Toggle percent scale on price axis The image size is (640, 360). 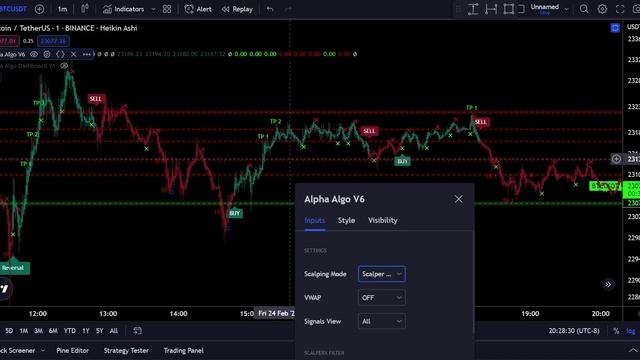tap(616, 331)
